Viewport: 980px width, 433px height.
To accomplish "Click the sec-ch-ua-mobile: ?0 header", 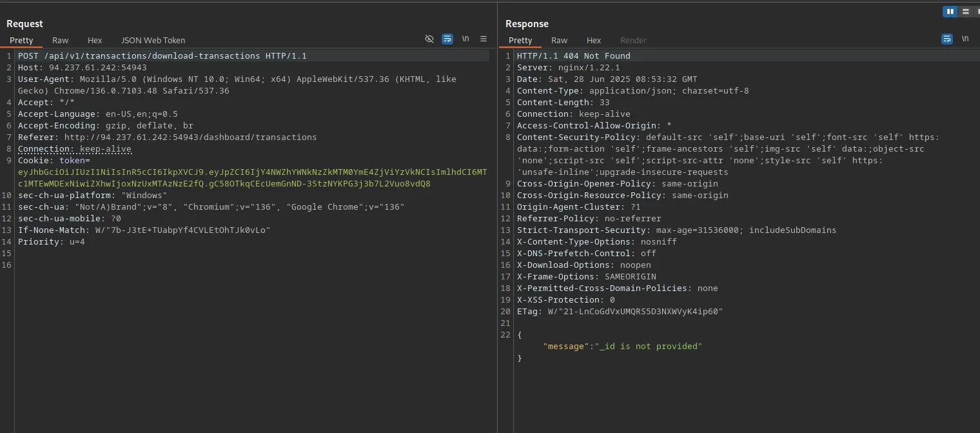I will pyautogui.click(x=70, y=219).
